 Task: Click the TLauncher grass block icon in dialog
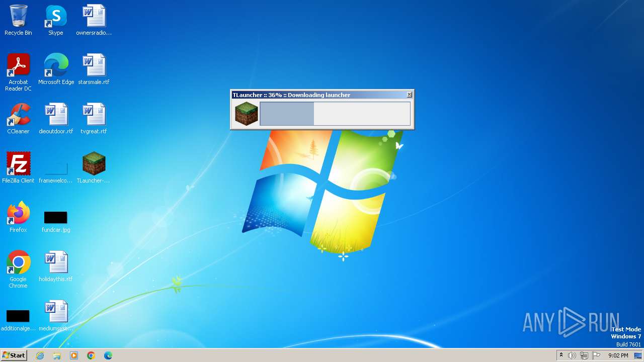[247, 114]
